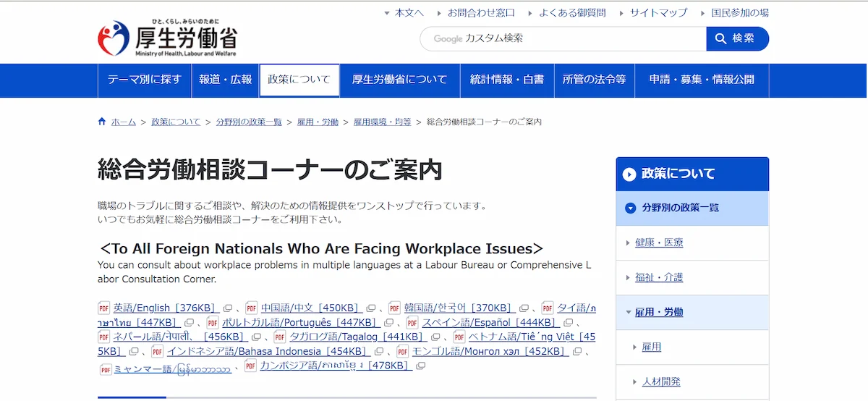The width and height of the screenshot is (868, 401).
Task: Open ネパール語 [456KB] PDF link
Action: pos(180,337)
